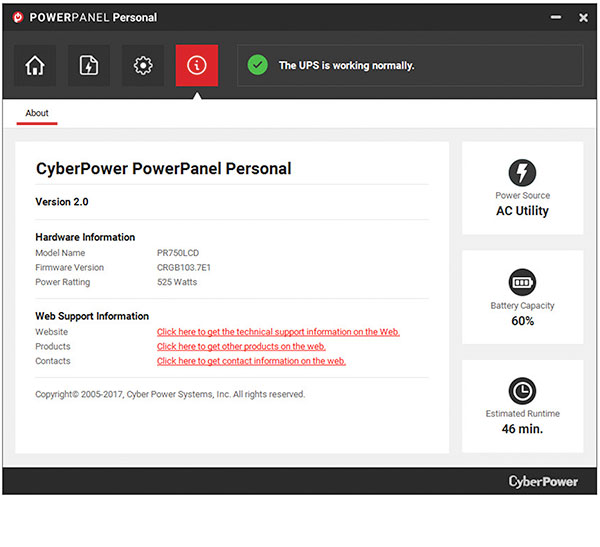
Task: Open the Settings gear icon
Action: click(143, 65)
